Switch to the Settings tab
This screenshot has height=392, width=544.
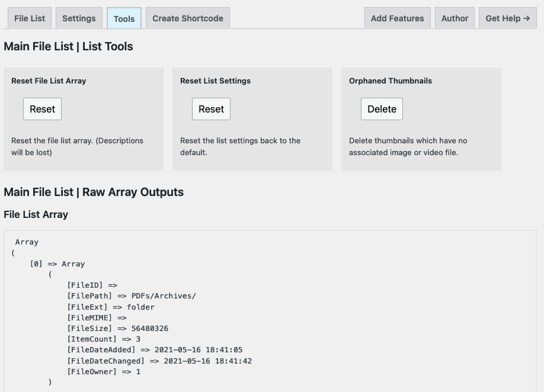pos(79,18)
